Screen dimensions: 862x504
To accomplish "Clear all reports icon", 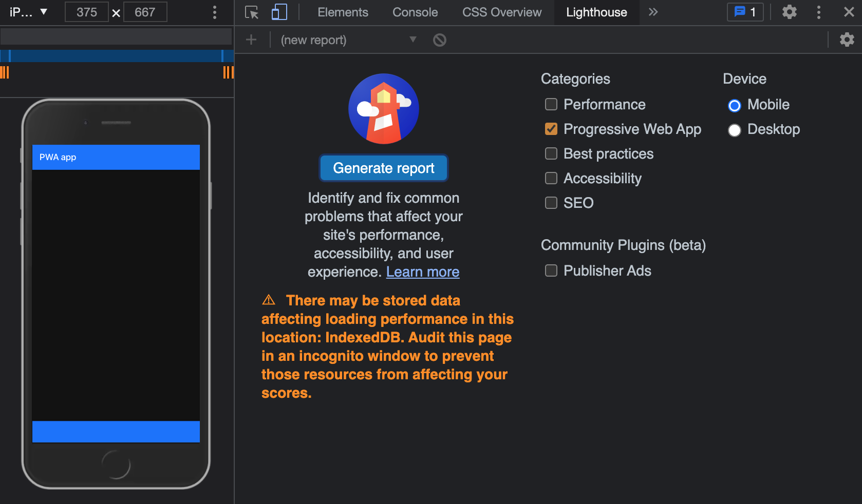I will point(440,40).
